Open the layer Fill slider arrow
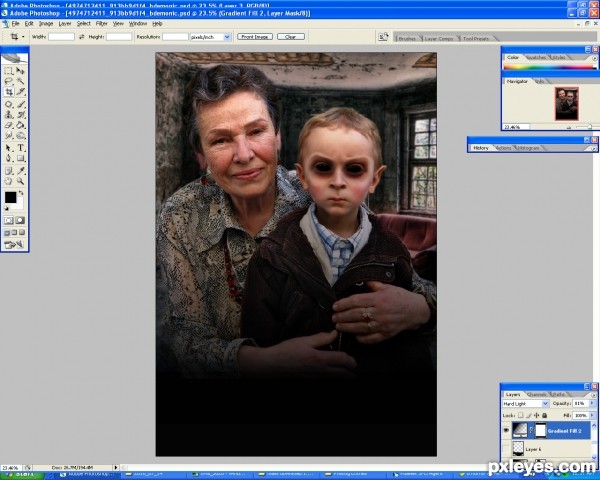Screen dimensions: 600x480 592,415
